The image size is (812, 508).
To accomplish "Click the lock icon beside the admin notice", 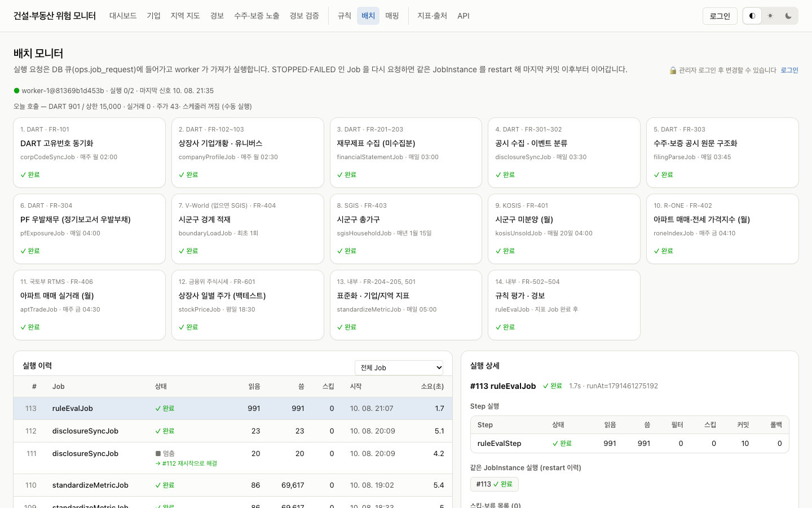I will coord(673,71).
